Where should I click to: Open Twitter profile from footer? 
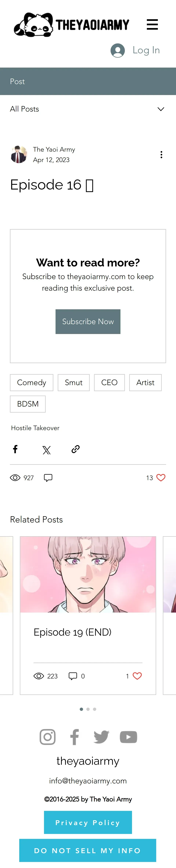click(x=101, y=737)
